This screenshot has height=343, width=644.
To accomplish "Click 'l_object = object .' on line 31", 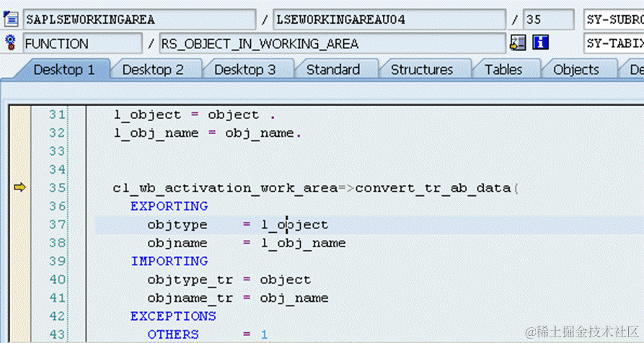I will 194,115.
